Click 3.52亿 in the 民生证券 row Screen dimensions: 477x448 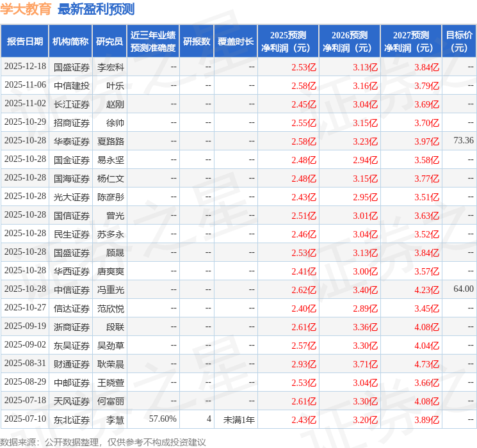pyautogui.click(x=427, y=234)
